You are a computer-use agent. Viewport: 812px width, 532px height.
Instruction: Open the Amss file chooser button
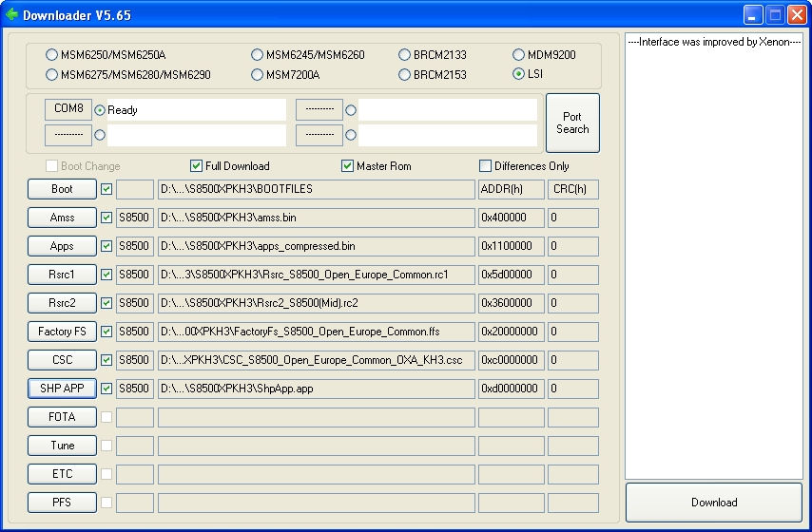[62, 218]
